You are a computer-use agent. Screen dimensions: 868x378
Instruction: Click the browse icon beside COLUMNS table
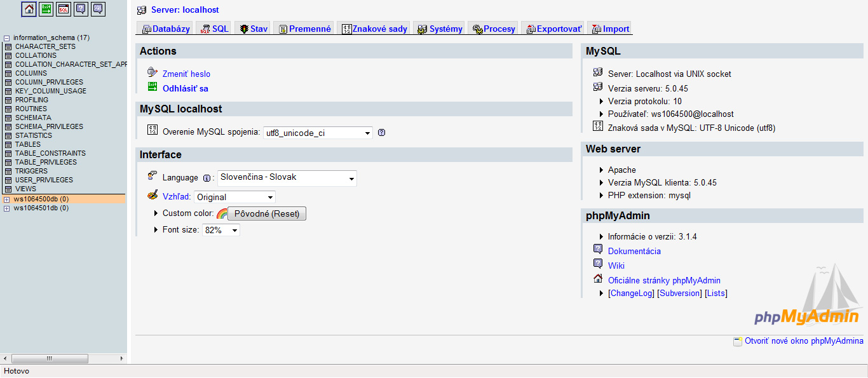pos(8,74)
